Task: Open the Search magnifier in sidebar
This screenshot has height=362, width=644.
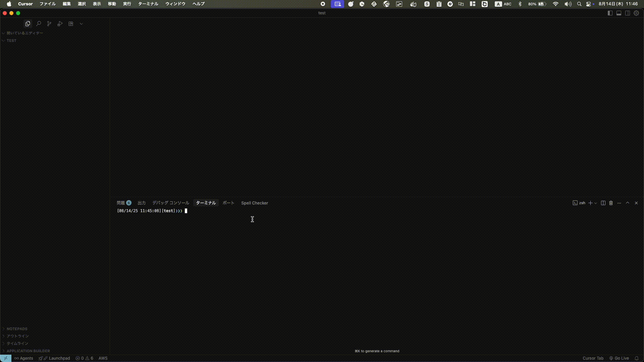Action: 39,24
